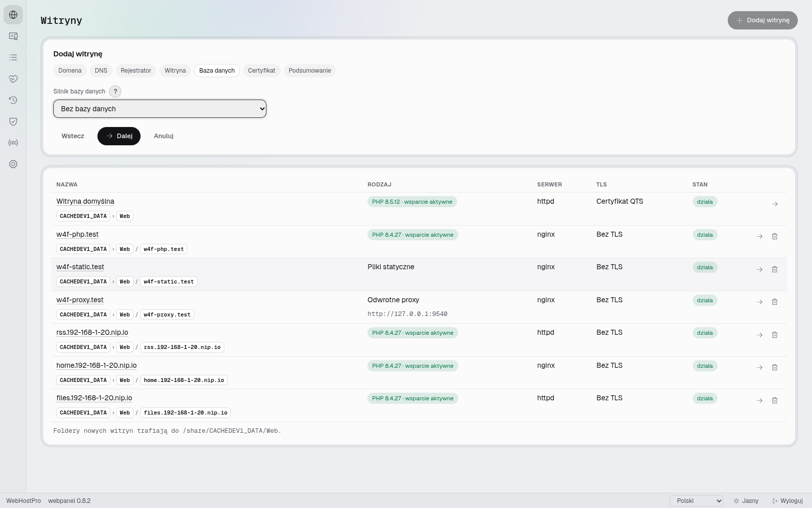Open the broadcast signal icon in the sidebar
This screenshot has height=508, width=812.
tap(13, 143)
